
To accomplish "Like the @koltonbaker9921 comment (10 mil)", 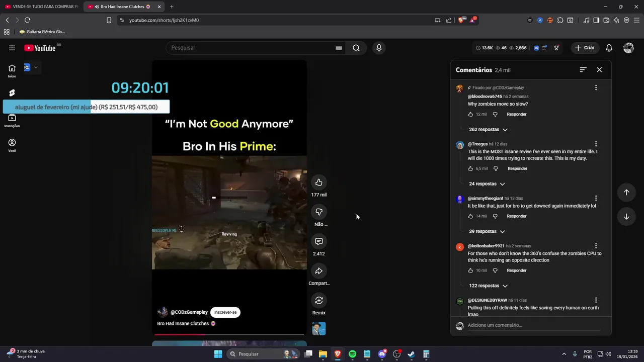I will point(471,270).
